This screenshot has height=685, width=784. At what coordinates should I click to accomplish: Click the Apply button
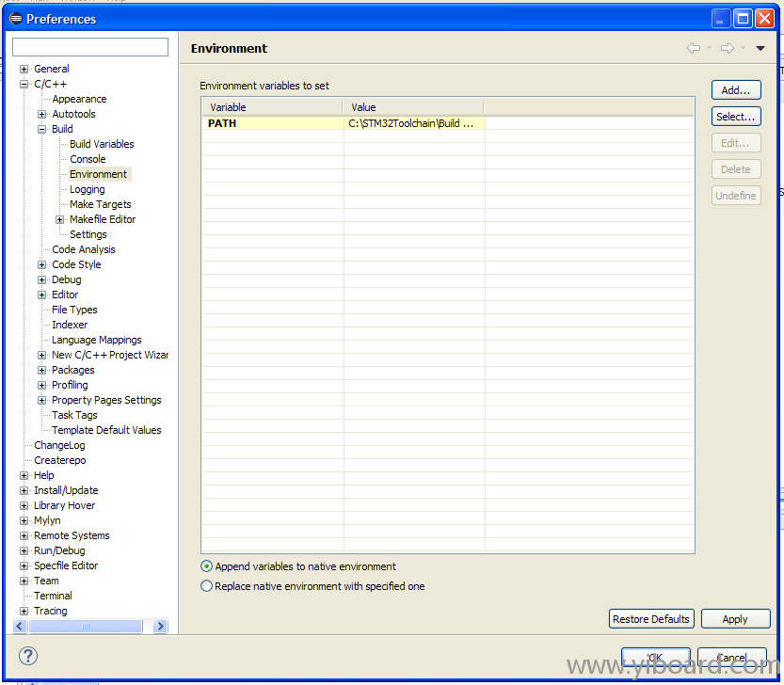[735, 619]
